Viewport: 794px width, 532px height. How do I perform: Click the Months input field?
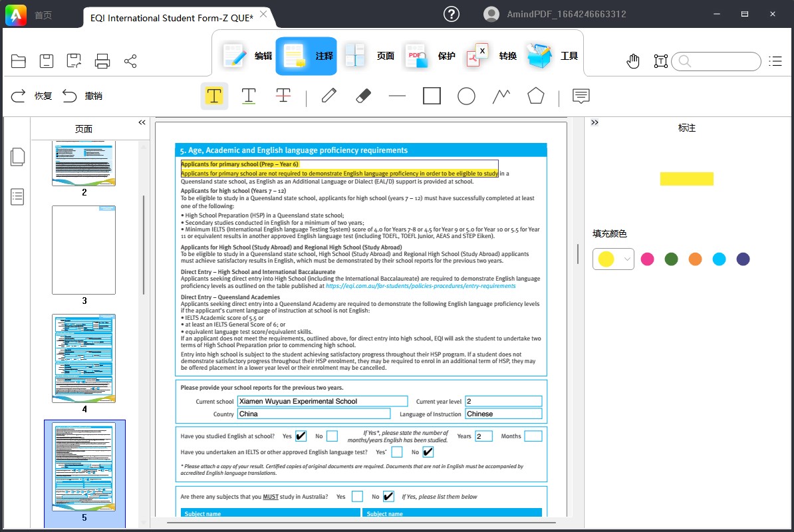(533, 436)
